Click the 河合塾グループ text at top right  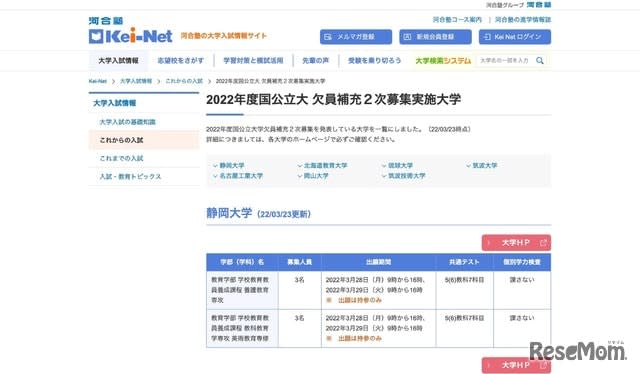[x=504, y=5]
